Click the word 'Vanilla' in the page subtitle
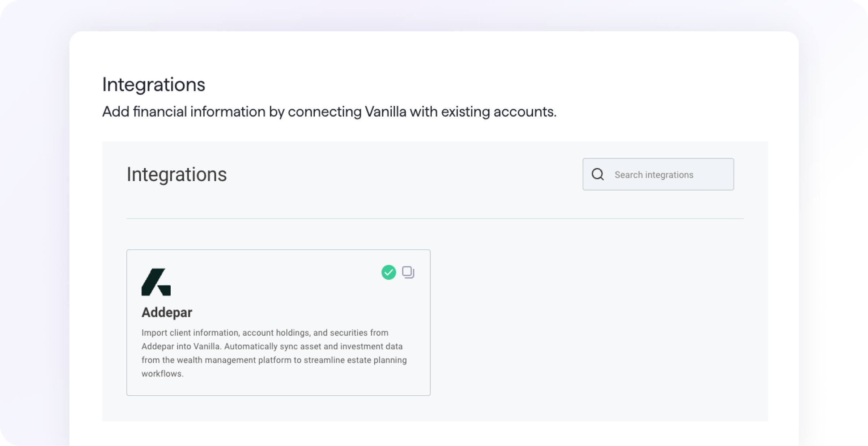 [386, 111]
